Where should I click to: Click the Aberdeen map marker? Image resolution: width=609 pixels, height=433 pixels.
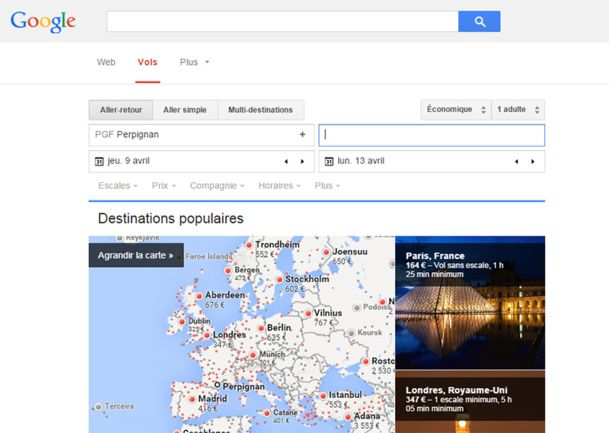199,296
